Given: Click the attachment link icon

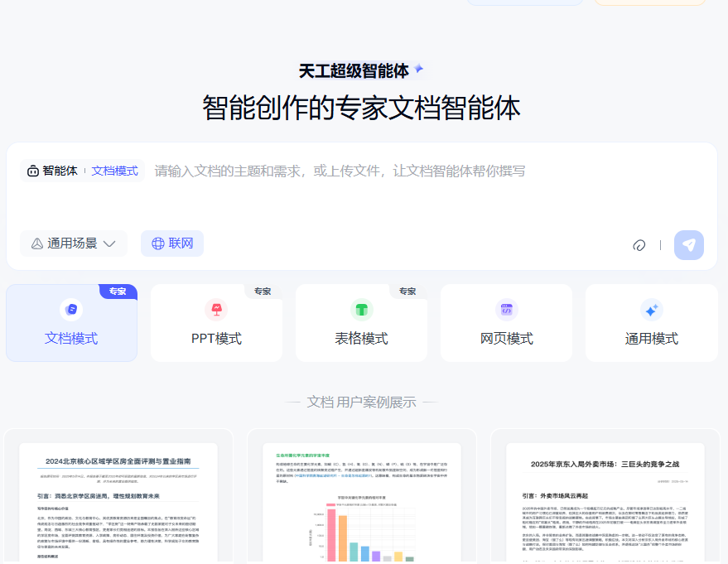Looking at the screenshot, I should point(639,245).
